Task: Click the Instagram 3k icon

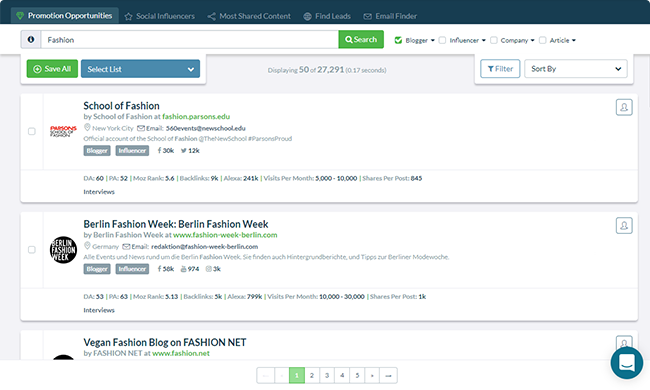Action: click(x=209, y=269)
